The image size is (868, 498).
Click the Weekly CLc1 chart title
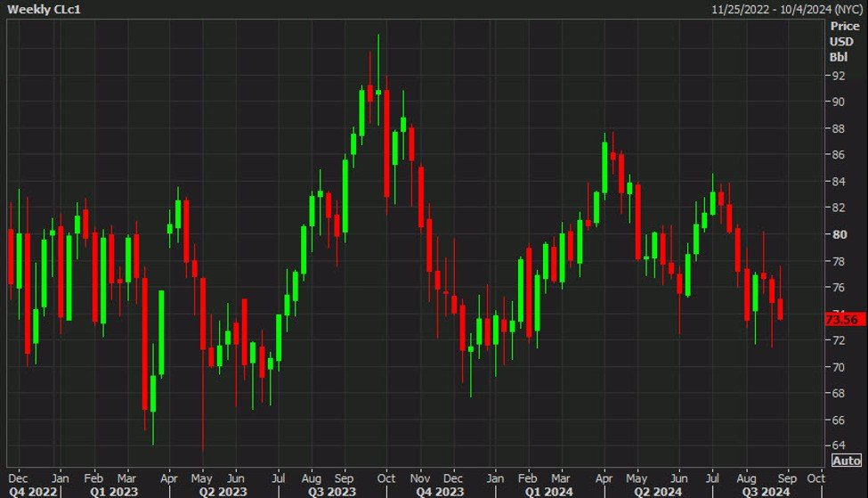tap(40, 8)
